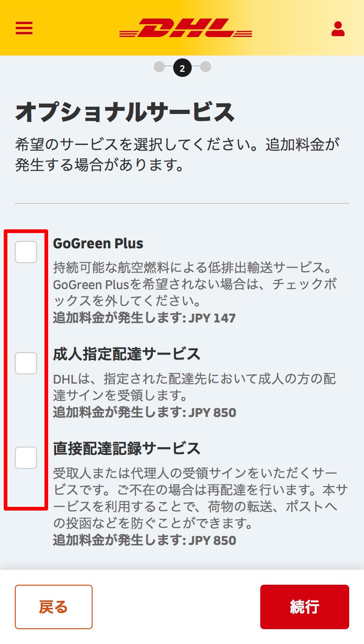Screen dimensions: 364x644
Task: Check the 直接配達記録サービス checkbox
Action: (26, 458)
